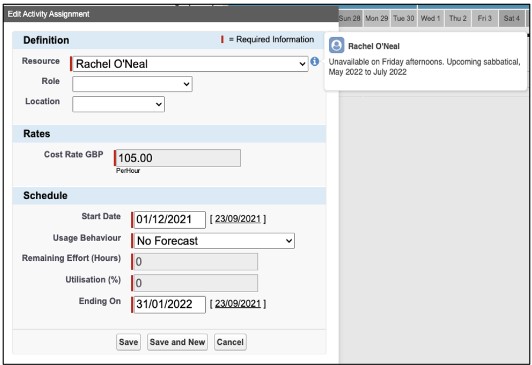Select the Tue 30 calendar column header
Image resolution: width=532 pixels, height=365 pixels.
tap(404, 18)
